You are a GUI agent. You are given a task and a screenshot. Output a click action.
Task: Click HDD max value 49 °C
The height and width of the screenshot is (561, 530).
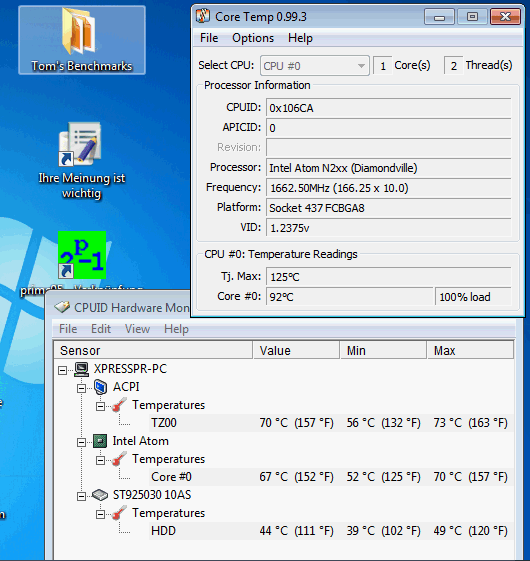(470, 531)
